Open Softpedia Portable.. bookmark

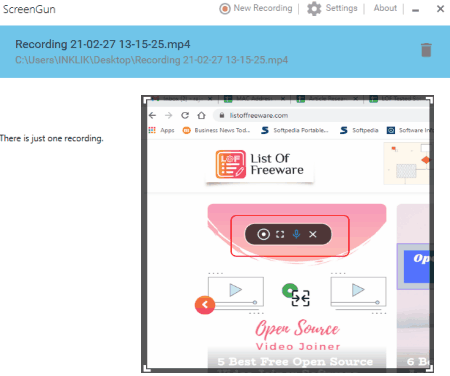(x=295, y=130)
